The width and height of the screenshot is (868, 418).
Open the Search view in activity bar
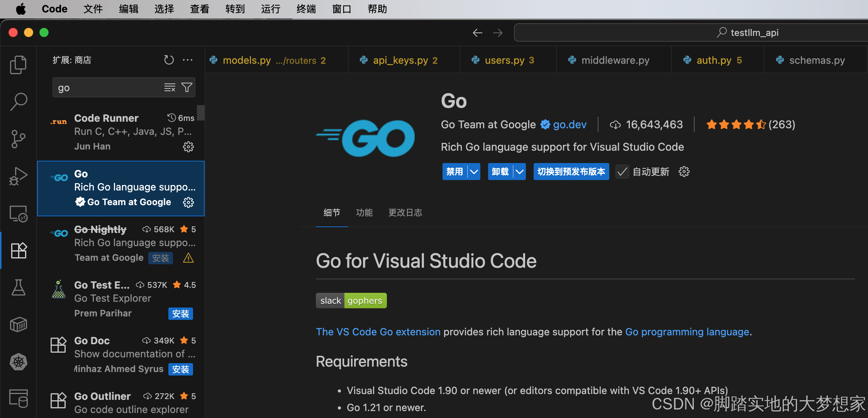click(x=18, y=102)
